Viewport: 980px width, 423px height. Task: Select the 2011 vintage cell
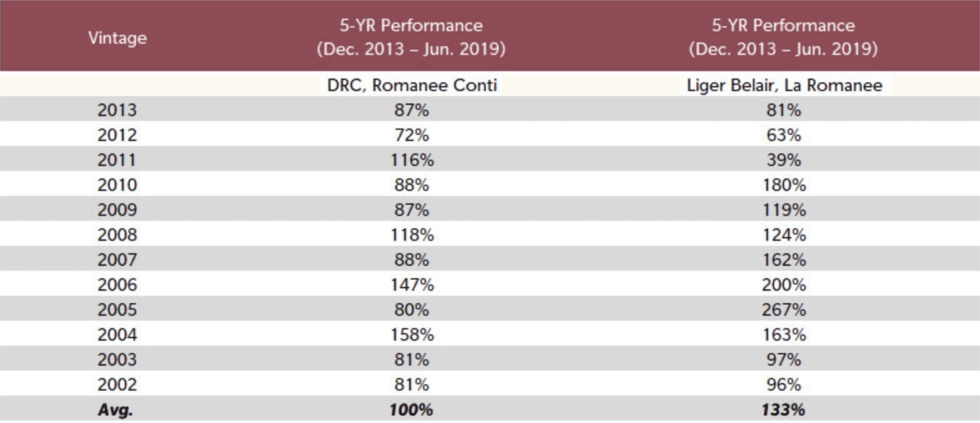pyautogui.click(x=117, y=160)
